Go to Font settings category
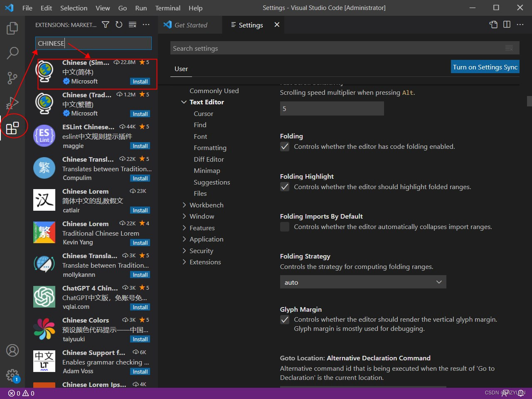The width and height of the screenshot is (532, 399). click(x=200, y=136)
